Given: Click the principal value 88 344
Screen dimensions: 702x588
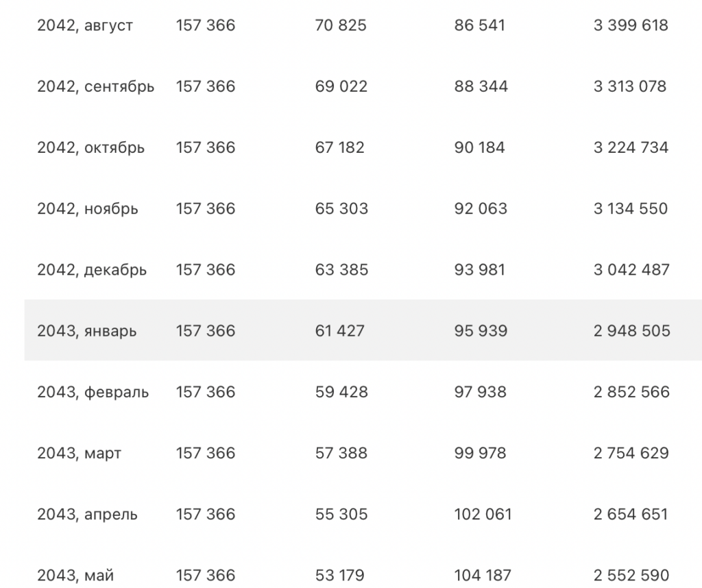Looking at the screenshot, I should point(481,87).
